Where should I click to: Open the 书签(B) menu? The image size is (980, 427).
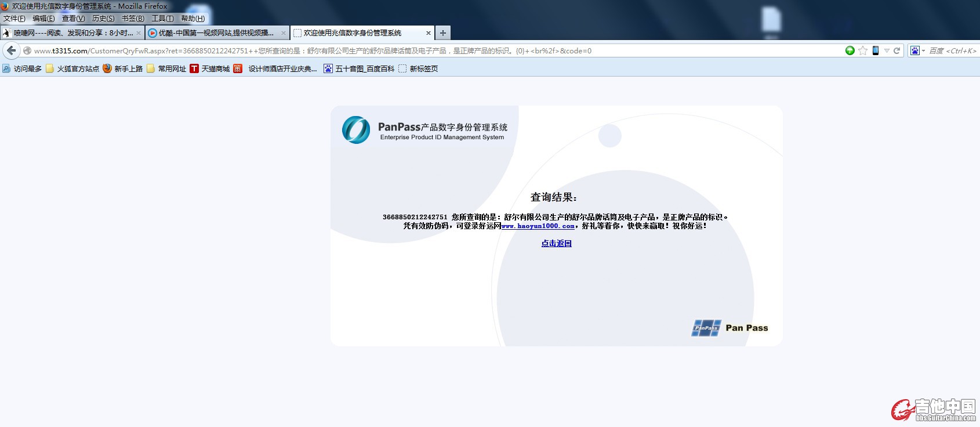coord(133,19)
